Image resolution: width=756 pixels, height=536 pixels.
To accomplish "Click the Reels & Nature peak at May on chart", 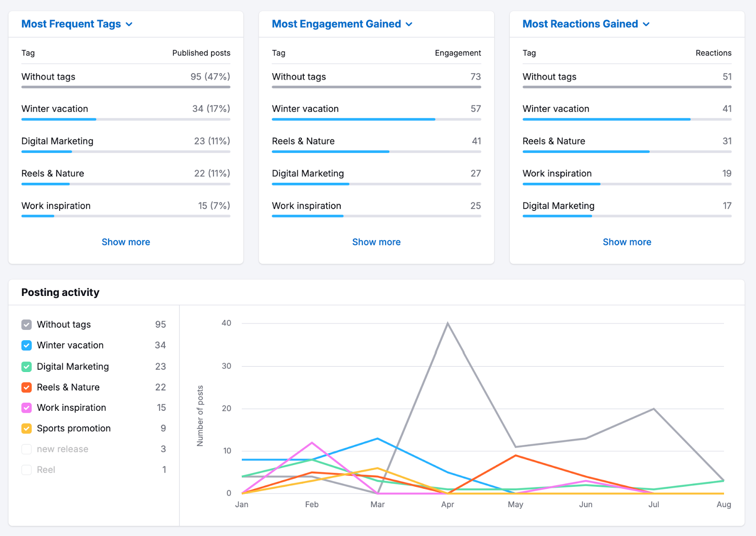I will (x=516, y=456).
